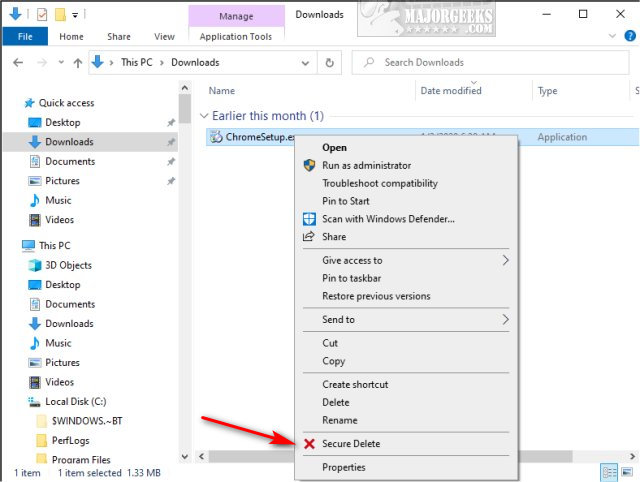This screenshot has height=482, width=640.
Task: Click the Share icon in context menu
Action: pos(309,237)
